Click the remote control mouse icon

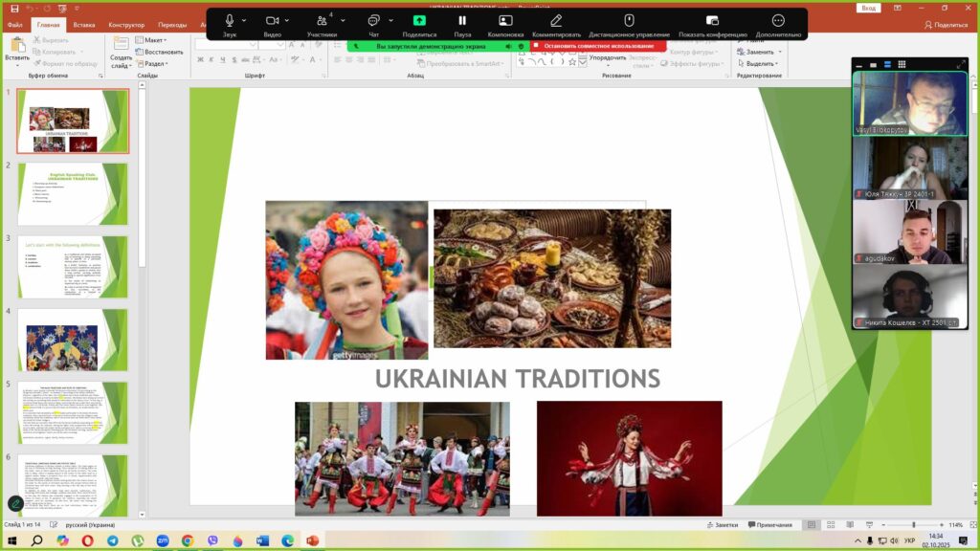[629, 20]
